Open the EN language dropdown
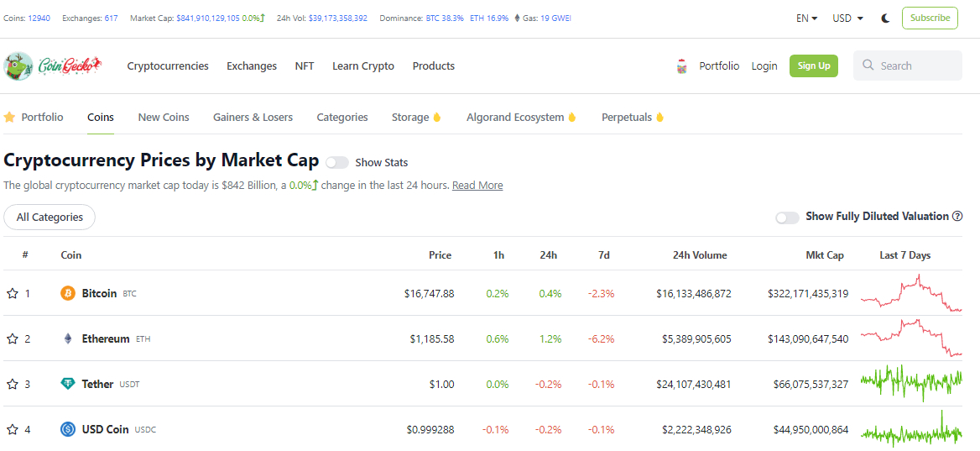 (x=806, y=18)
